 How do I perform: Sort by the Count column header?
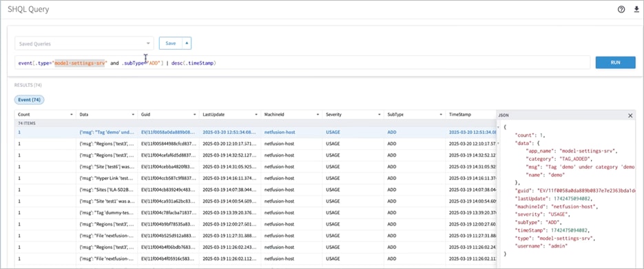click(24, 114)
